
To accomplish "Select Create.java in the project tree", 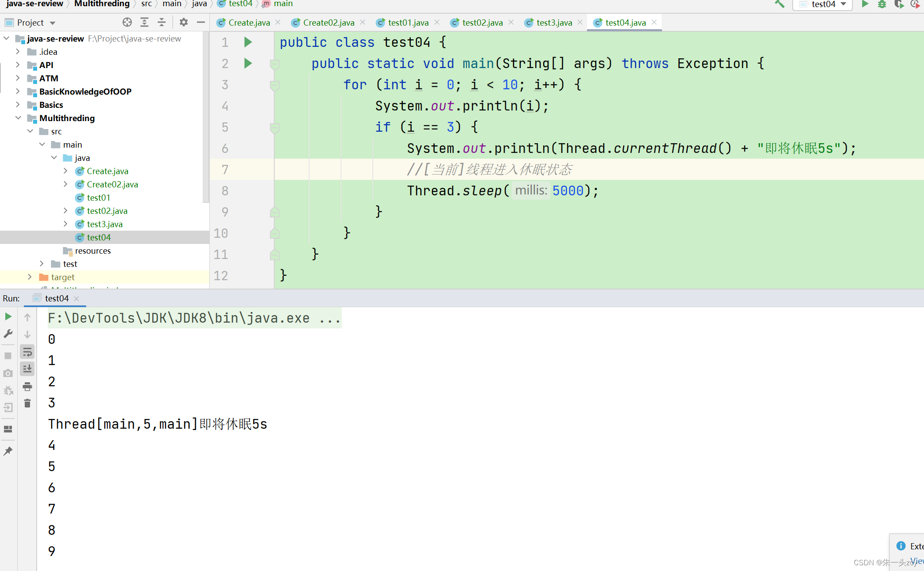I will coord(107,171).
